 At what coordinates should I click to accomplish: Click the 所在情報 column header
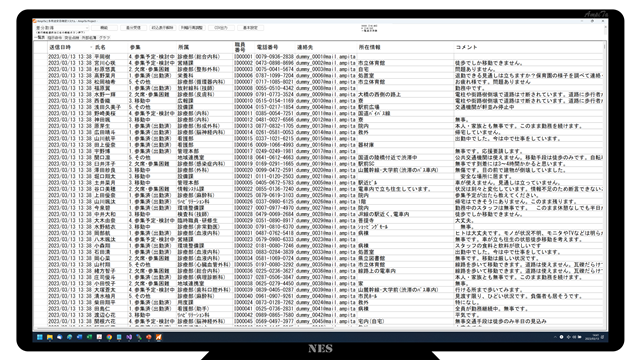coord(406,47)
